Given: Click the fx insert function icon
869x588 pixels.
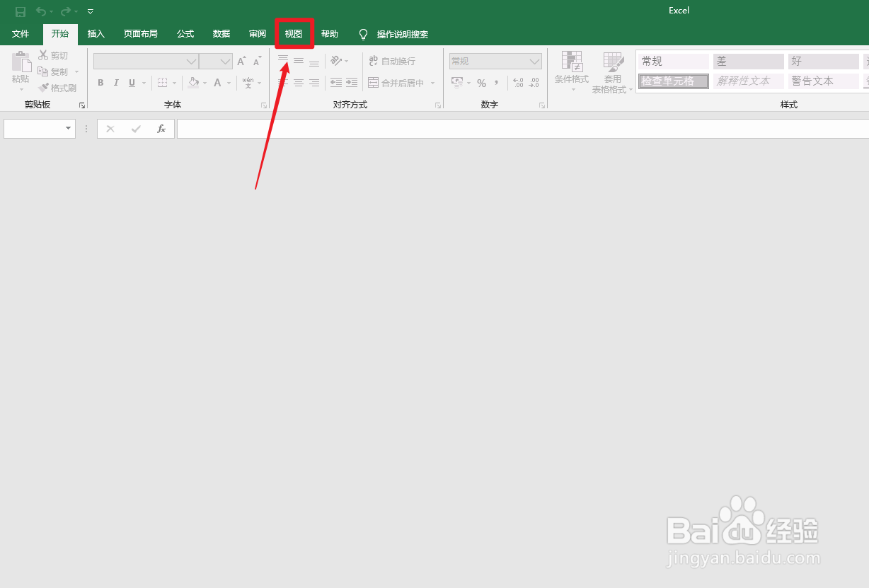Looking at the screenshot, I should tap(161, 129).
